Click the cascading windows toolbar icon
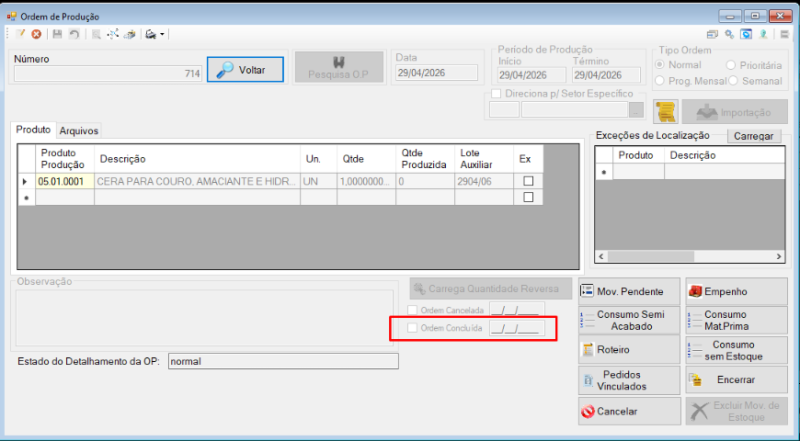The image size is (800, 441). [x=712, y=34]
